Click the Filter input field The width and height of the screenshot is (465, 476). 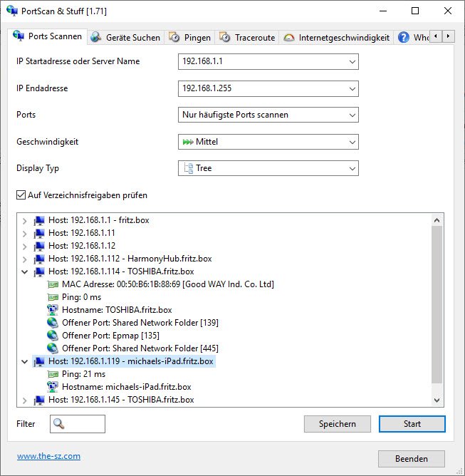point(78,424)
